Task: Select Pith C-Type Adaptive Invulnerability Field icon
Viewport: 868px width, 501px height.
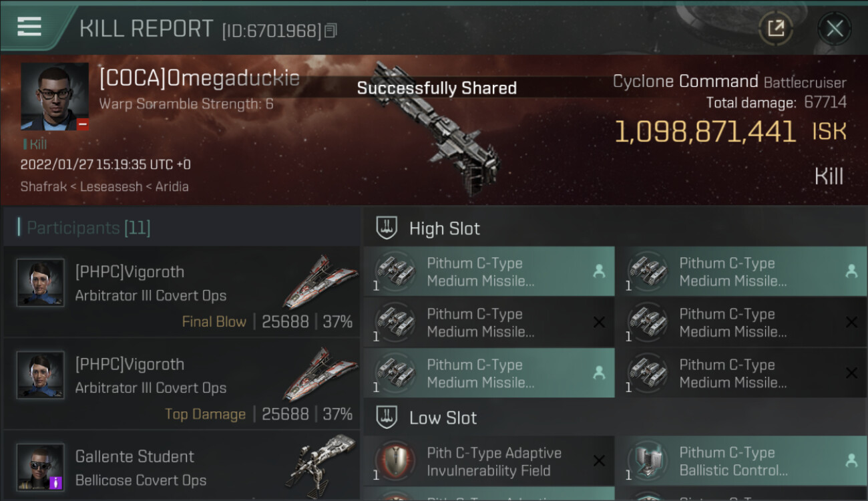Action: (x=395, y=462)
